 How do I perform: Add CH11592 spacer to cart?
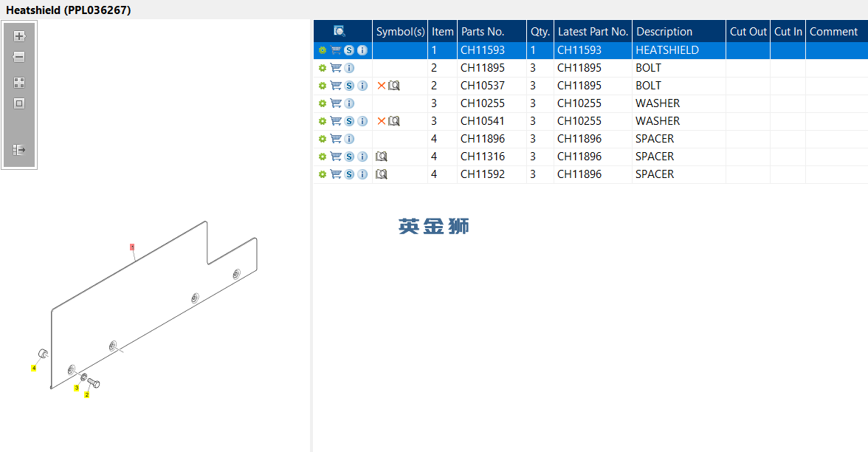pyautogui.click(x=335, y=174)
